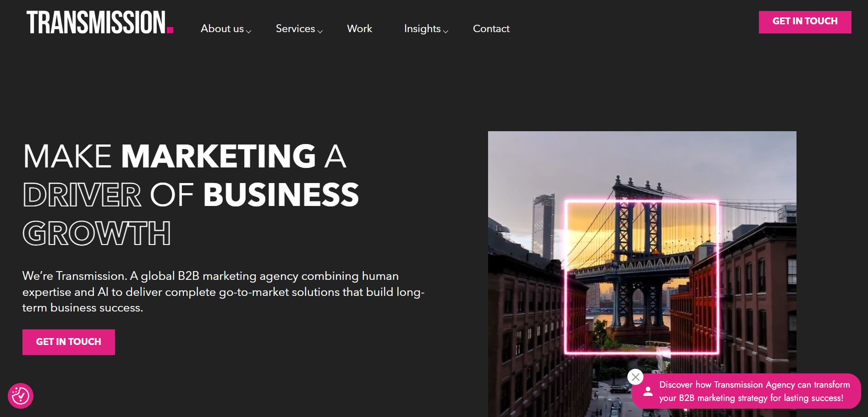
Task: Open the cookie preferences icon
Action: (x=21, y=396)
